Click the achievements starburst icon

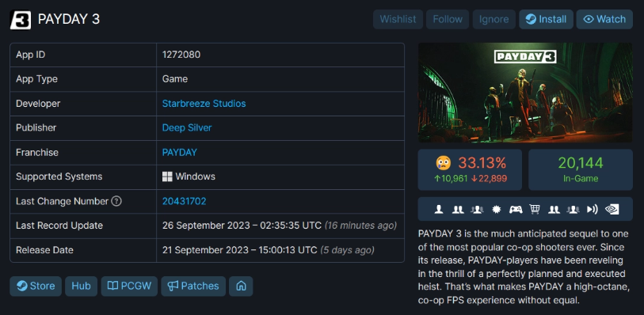[497, 210]
